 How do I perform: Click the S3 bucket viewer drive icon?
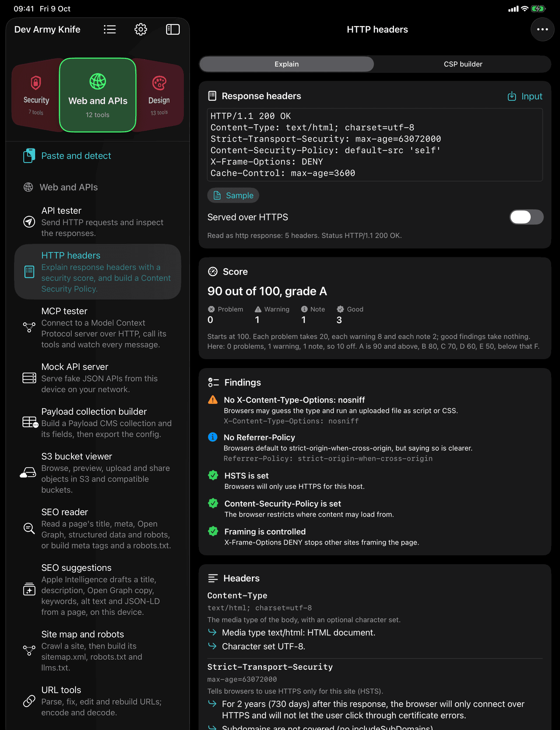click(28, 473)
